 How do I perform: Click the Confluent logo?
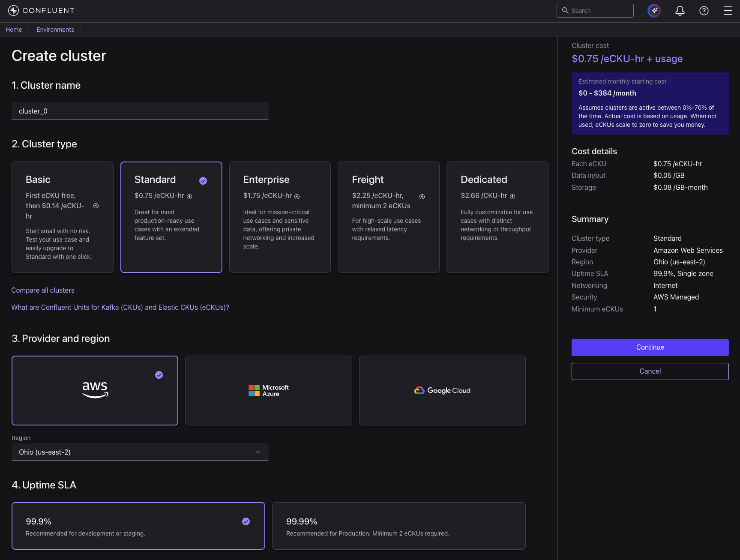[41, 11]
